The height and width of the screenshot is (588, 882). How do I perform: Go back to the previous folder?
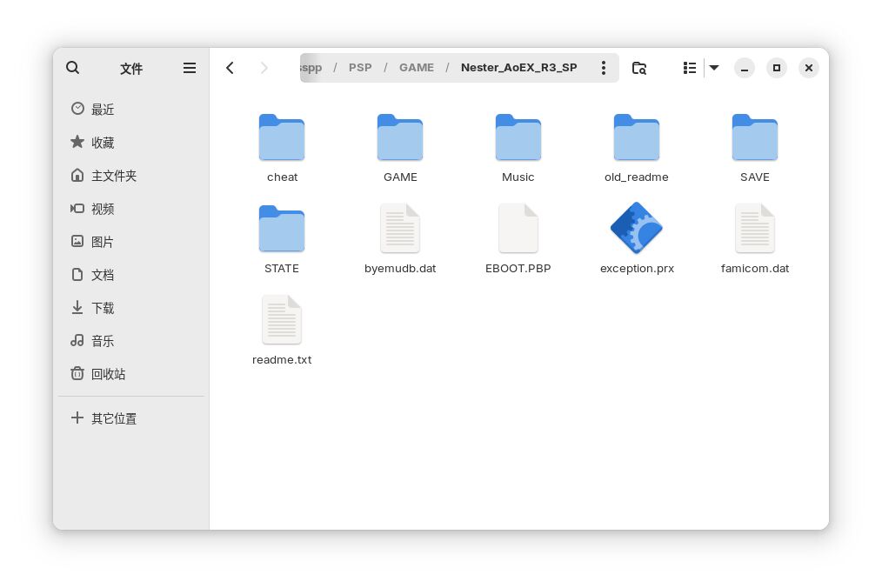coord(230,68)
